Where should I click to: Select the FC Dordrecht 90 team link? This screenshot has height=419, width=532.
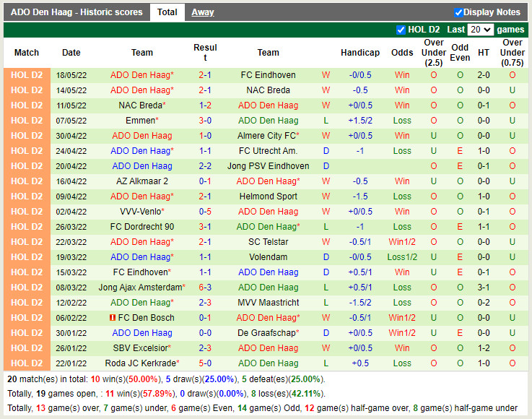point(142,227)
